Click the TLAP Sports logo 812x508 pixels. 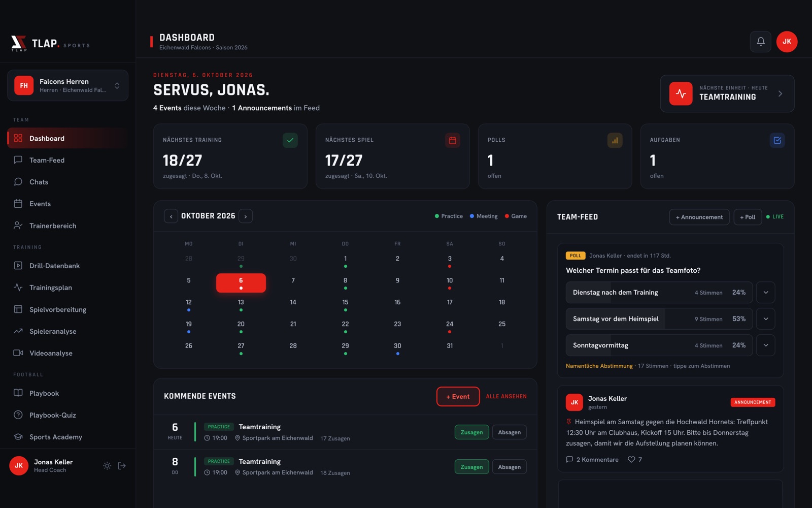point(50,44)
